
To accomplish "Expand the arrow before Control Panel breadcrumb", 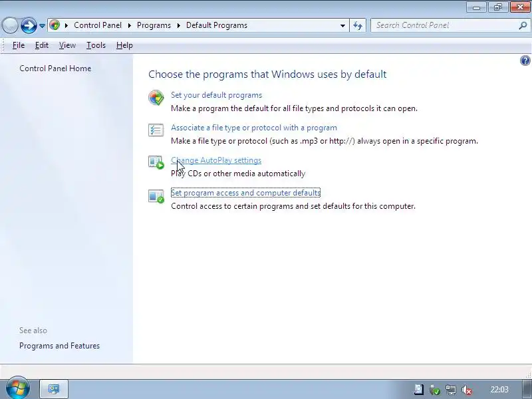I will 66,25.
